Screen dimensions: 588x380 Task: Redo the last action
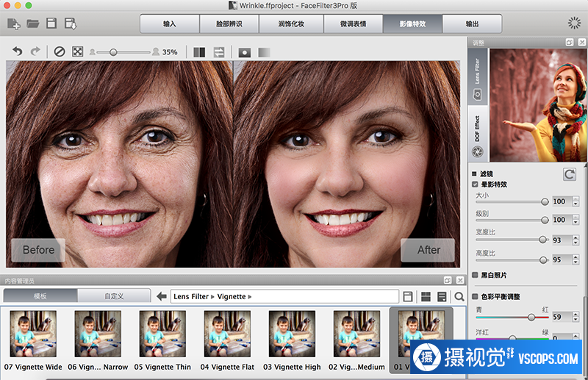tap(35, 51)
